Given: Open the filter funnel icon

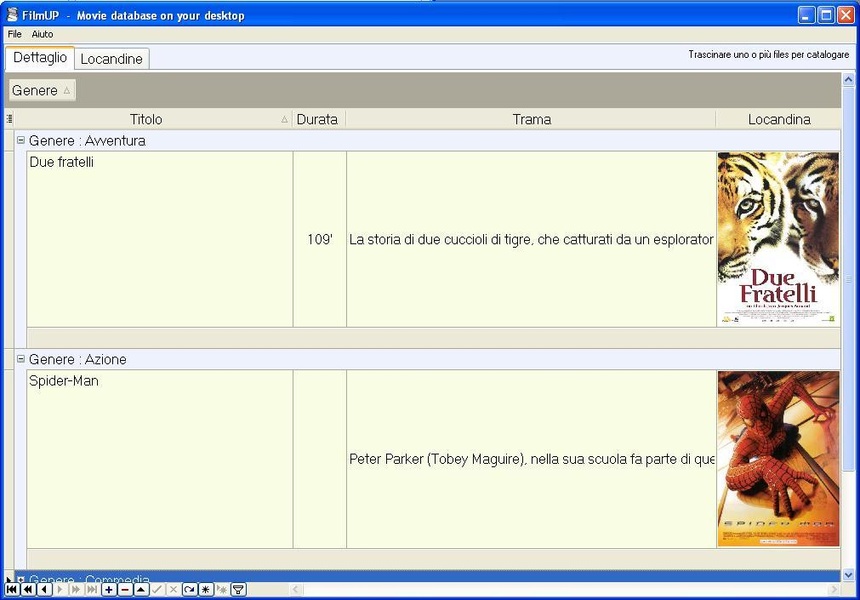Looking at the screenshot, I should coord(238,590).
